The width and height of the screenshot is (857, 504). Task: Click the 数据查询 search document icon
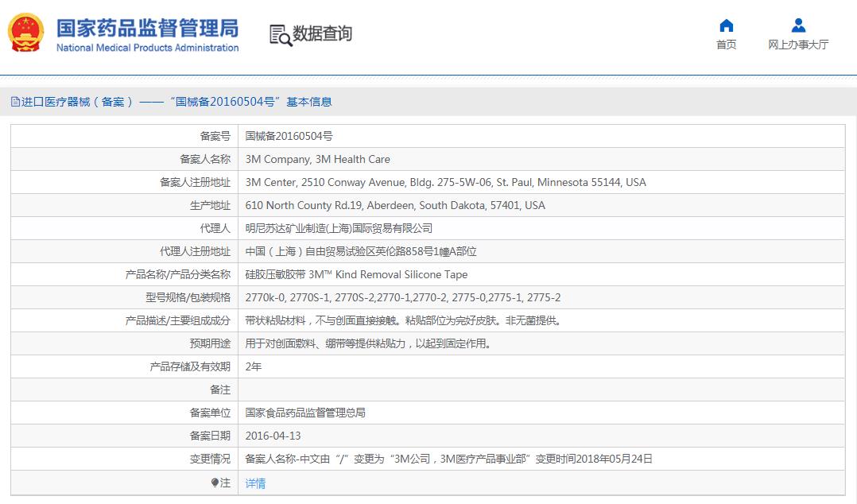tap(280, 35)
